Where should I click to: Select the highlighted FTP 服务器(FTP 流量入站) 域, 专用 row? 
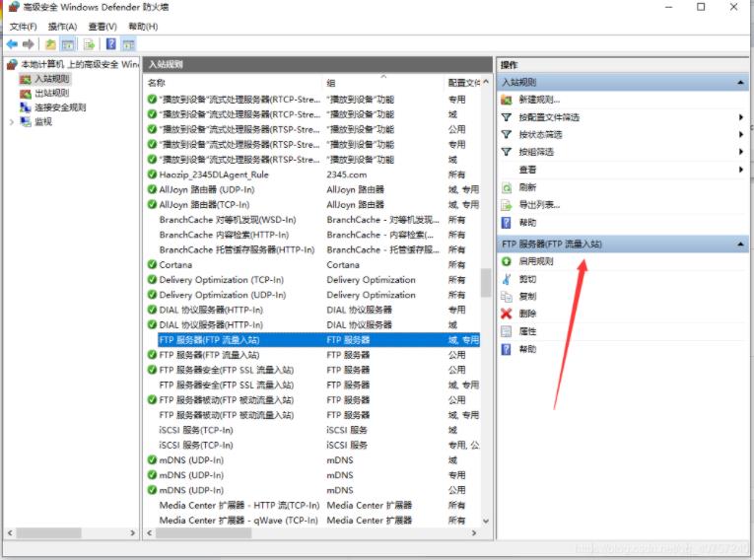[318, 340]
